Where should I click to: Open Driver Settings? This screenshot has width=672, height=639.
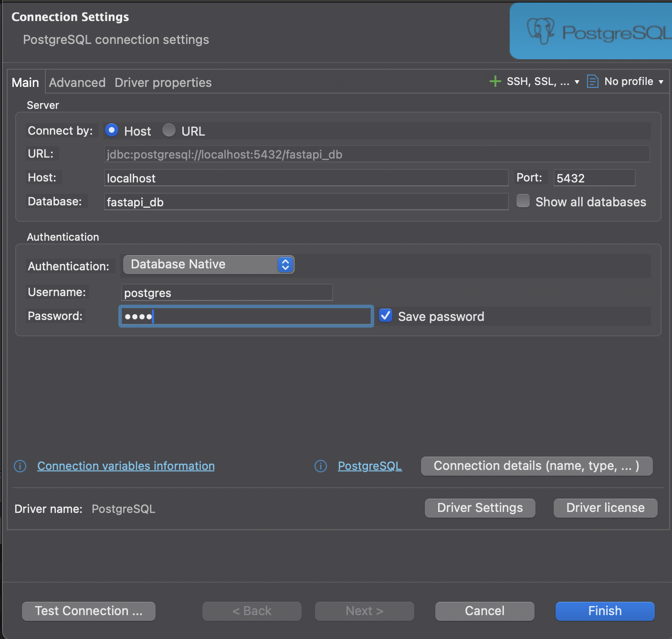coord(480,508)
